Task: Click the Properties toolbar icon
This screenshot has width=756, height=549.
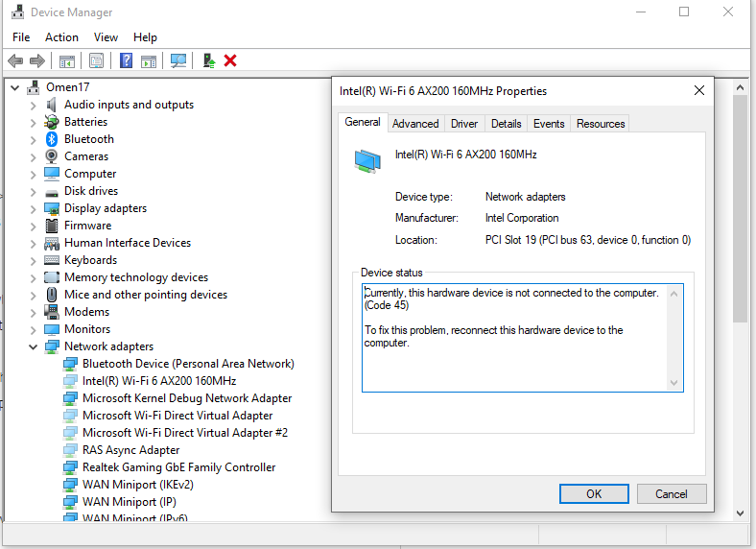Action: point(97,60)
